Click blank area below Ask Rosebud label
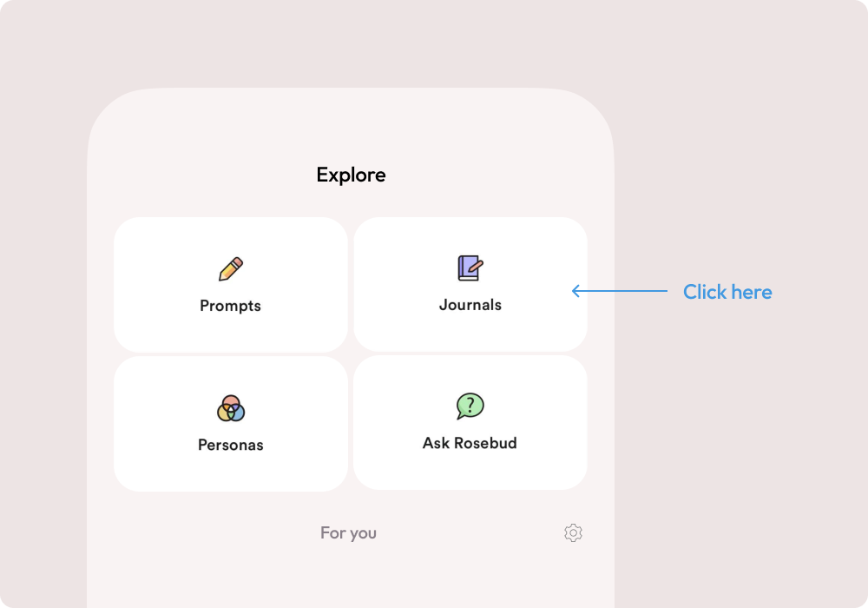The height and width of the screenshot is (608, 868). coord(470,471)
